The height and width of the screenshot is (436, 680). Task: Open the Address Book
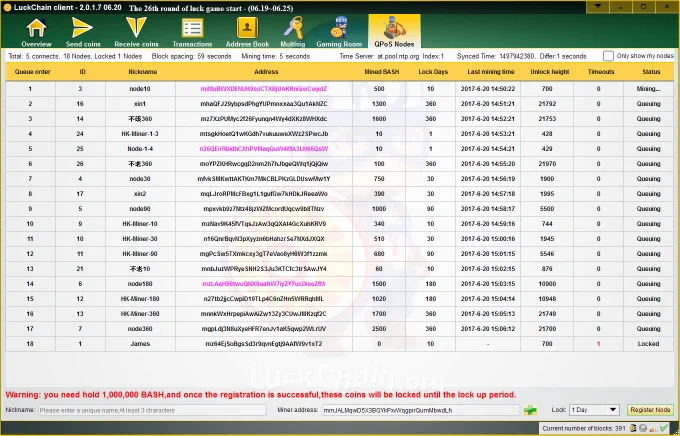[247, 32]
